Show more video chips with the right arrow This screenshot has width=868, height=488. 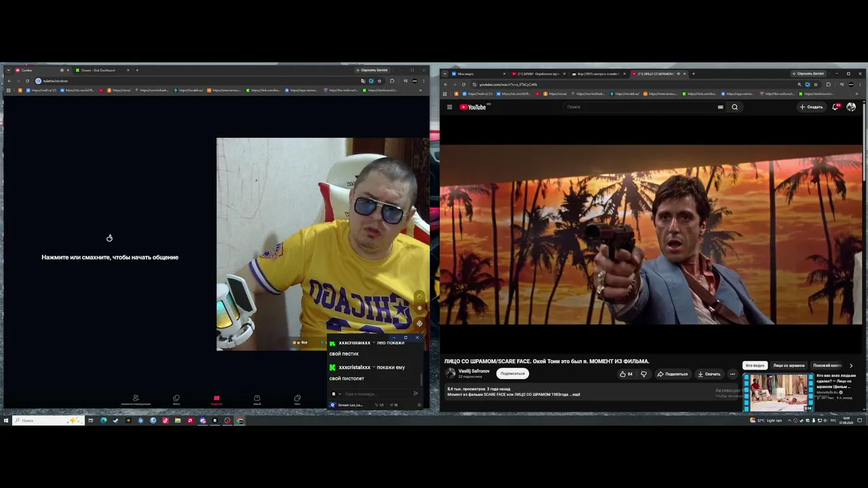point(851,366)
